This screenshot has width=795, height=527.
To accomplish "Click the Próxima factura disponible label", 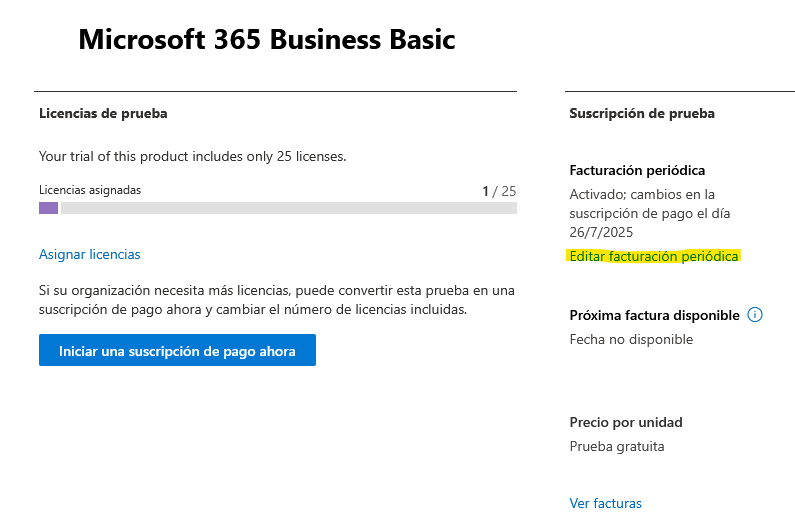I will (654, 315).
